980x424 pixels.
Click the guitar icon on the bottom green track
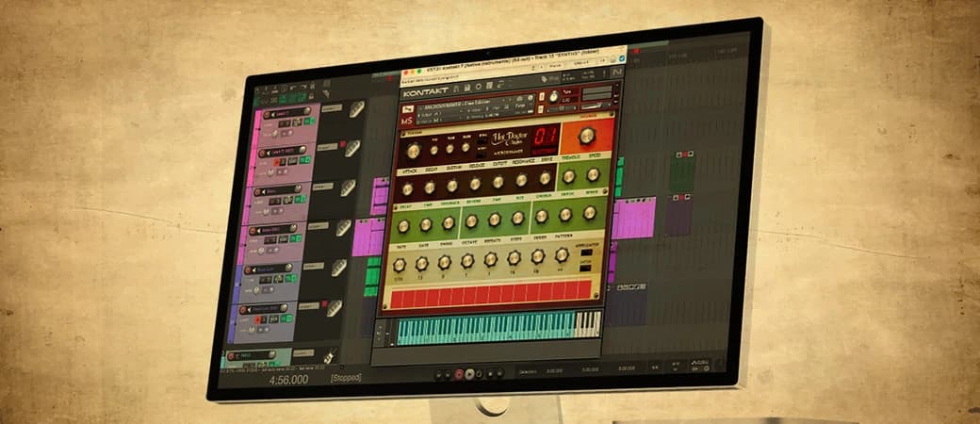pos(331,356)
